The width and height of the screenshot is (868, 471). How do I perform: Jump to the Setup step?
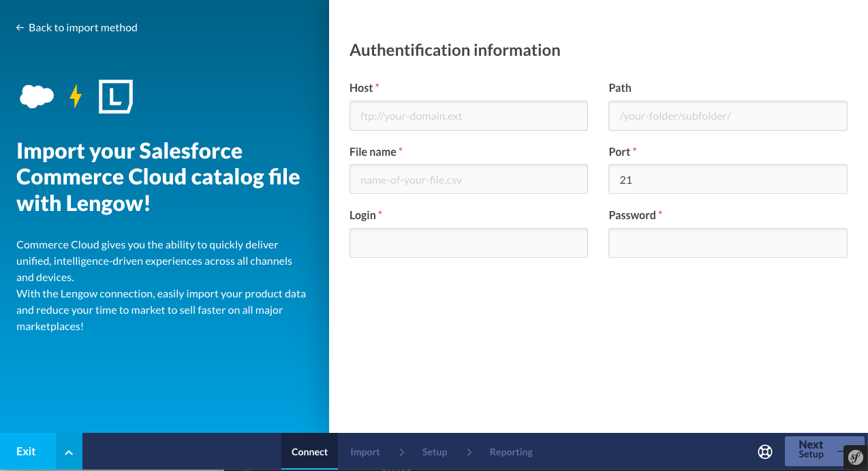[x=435, y=452]
